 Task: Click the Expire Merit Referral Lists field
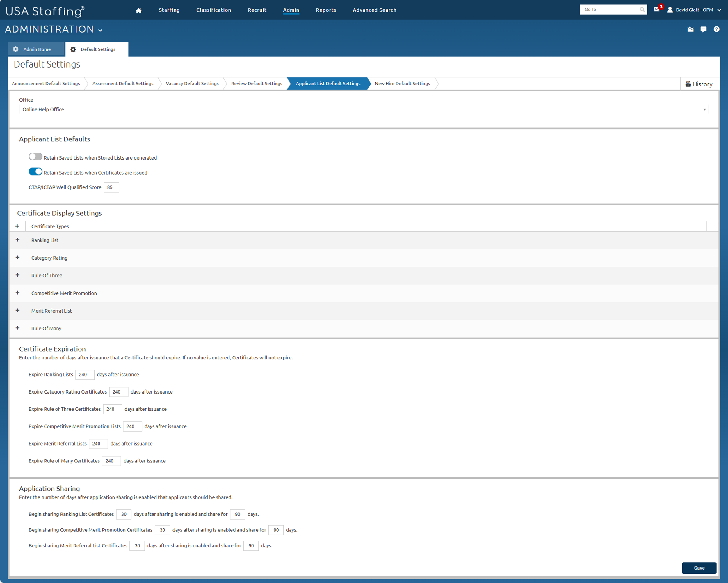click(x=98, y=444)
